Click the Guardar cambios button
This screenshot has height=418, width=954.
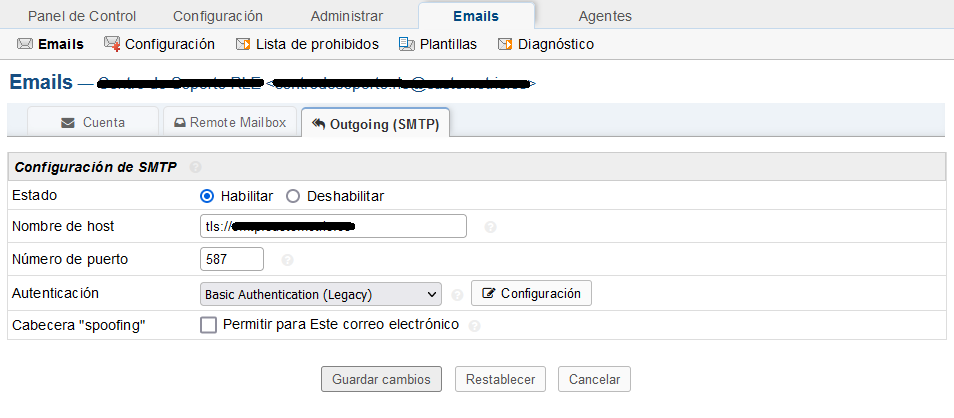click(x=381, y=379)
